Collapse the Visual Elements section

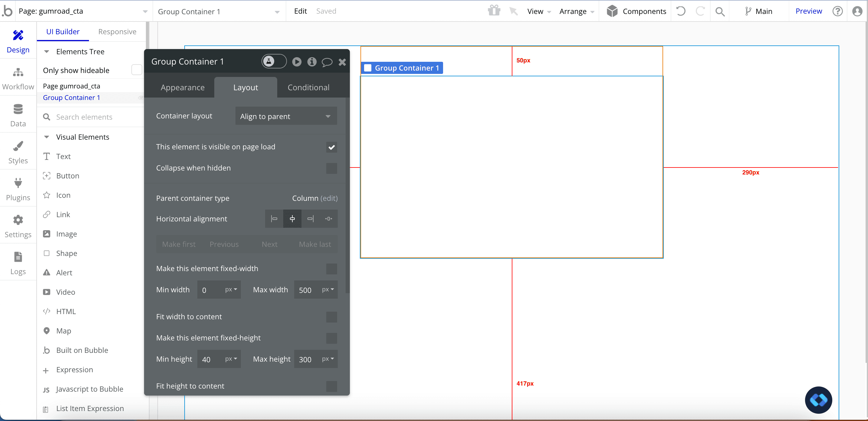click(47, 137)
